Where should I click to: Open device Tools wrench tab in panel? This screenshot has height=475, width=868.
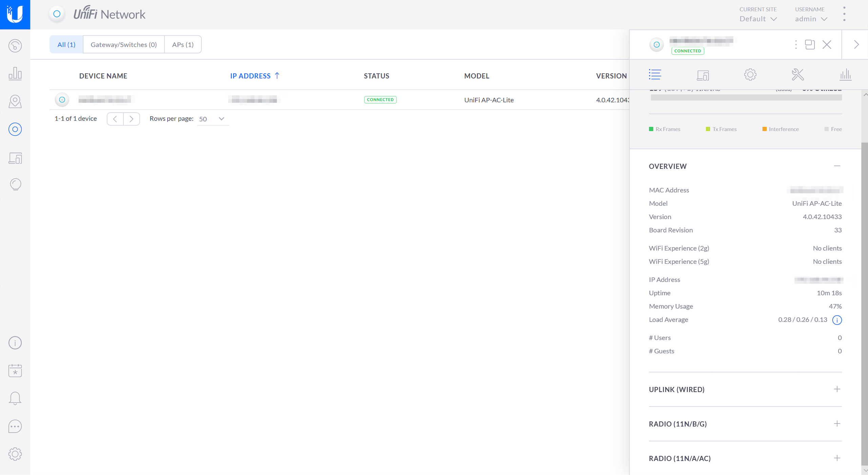797,75
